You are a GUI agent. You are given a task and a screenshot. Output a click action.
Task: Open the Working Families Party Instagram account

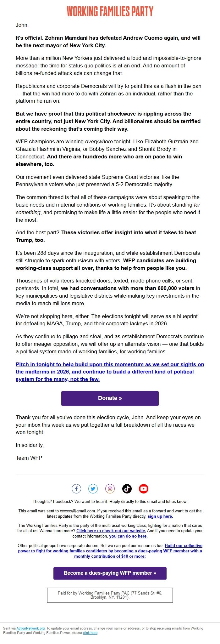click(110, 489)
